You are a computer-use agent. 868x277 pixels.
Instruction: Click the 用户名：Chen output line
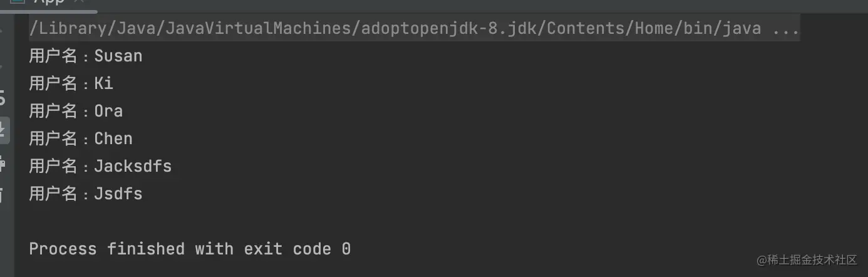click(81, 138)
